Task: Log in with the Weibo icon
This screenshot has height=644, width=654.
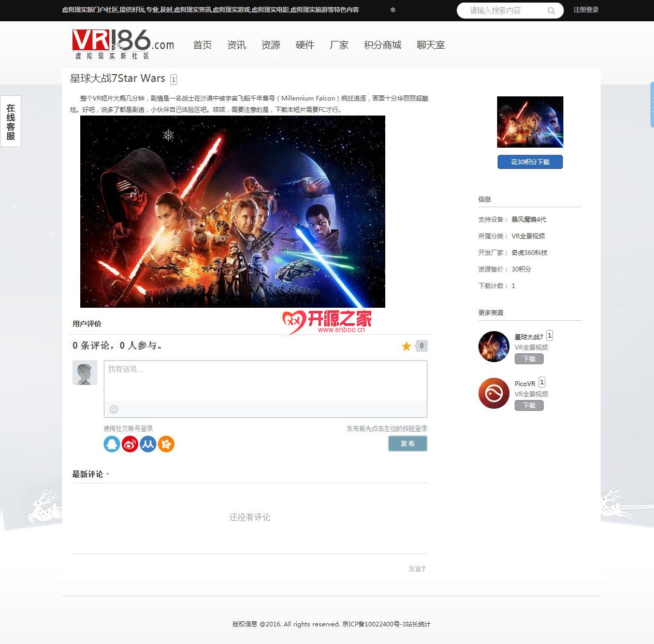Action: click(130, 444)
